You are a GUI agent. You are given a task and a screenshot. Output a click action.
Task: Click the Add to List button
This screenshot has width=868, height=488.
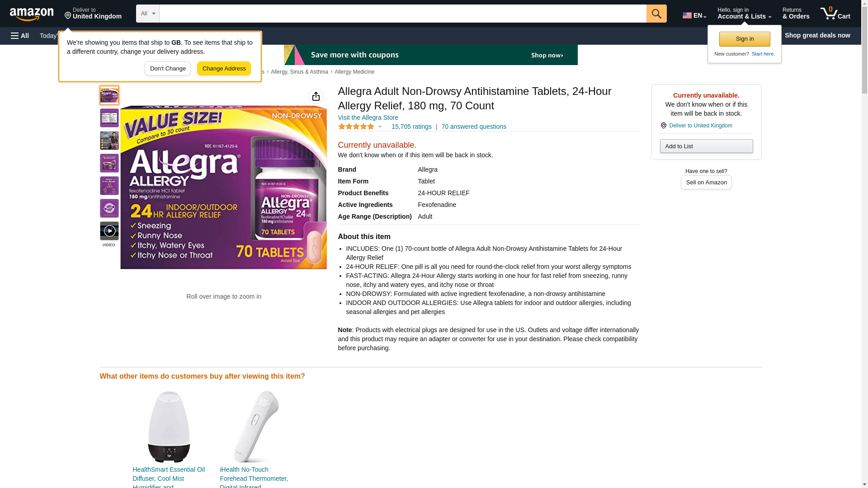(x=706, y=146)
